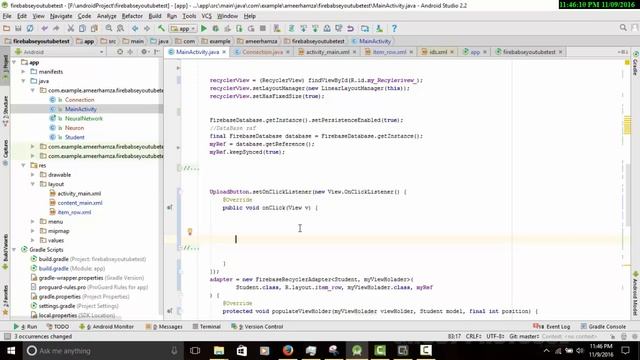Image resolution: width=640 pixels, height=360 pixels.
Task: Switch to the item_row.xml editor tab
Action: pos(389,52)
